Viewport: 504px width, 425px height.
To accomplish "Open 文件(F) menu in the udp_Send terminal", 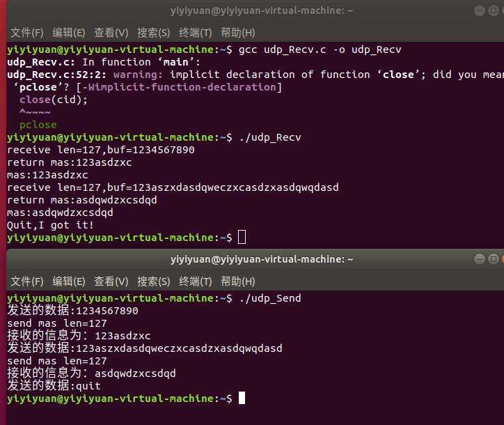I will (27, 281).
